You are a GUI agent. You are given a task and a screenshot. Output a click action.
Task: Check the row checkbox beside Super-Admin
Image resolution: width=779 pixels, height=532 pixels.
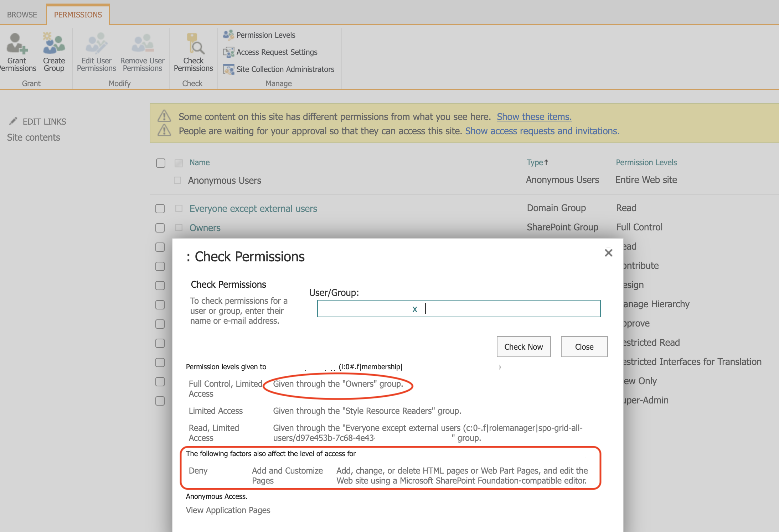click(x=160, y=401)
